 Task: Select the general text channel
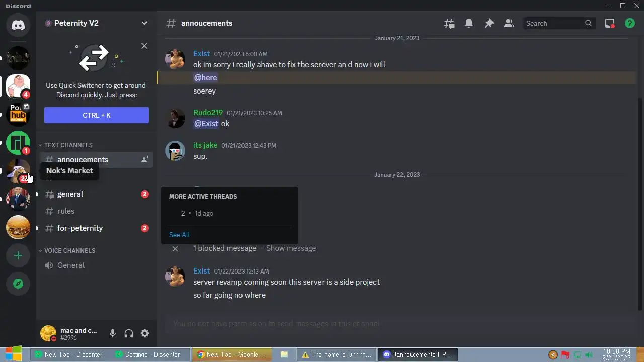[96, 194]
